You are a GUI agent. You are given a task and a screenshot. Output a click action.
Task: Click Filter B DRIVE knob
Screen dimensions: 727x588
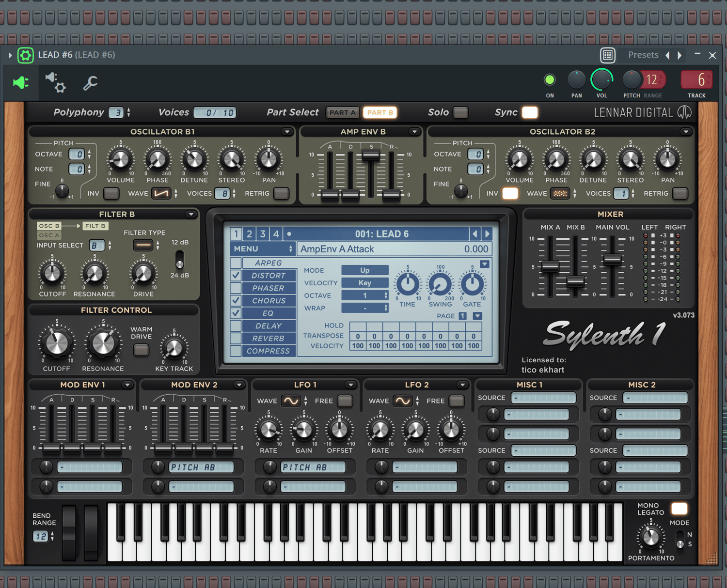pos(143,274)
